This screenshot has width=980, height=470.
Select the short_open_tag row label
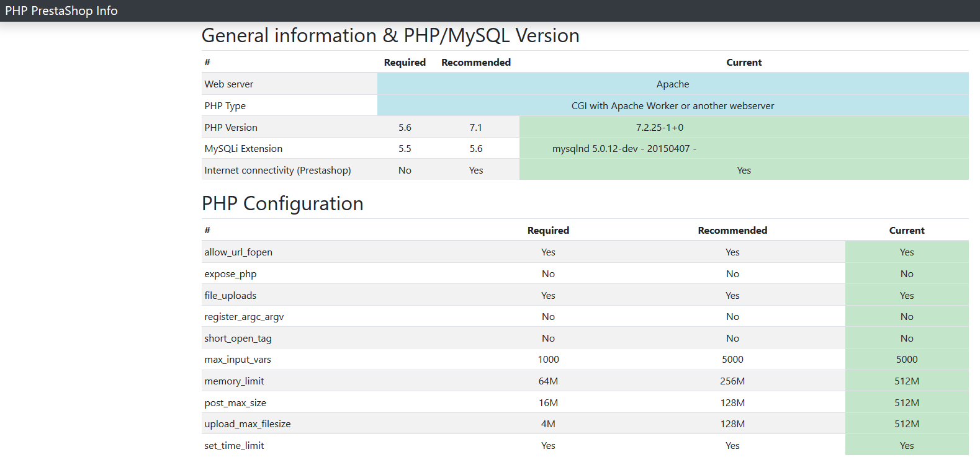[238, 339]
